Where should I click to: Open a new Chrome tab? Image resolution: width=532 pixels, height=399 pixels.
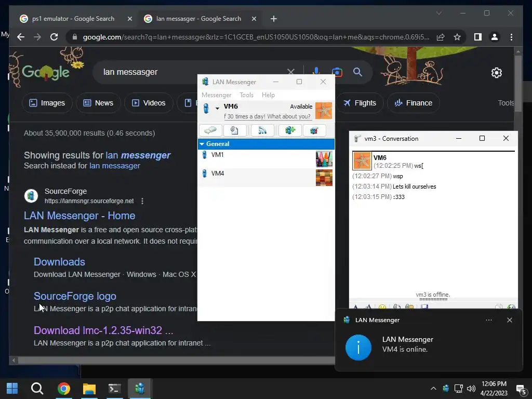tap(273, 19)
